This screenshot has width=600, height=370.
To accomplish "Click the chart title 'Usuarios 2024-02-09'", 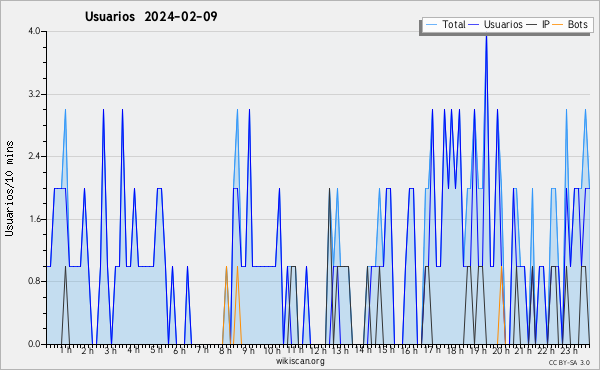I will pos(151,16).
